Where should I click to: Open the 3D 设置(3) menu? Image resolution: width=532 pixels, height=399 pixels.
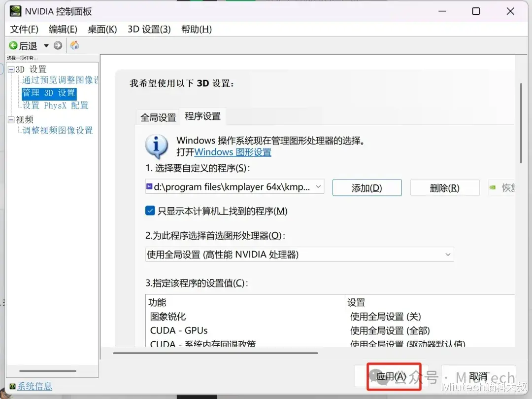coord(149,29)
